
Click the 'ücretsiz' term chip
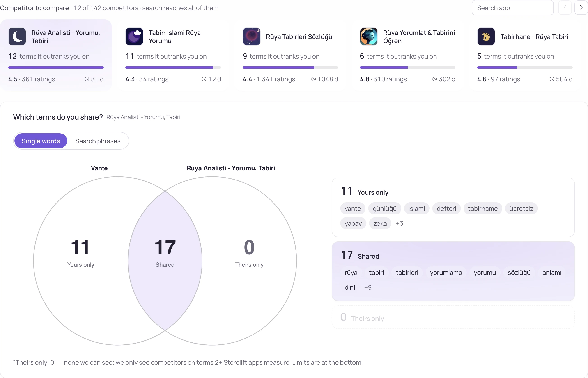(x=521, y=209)
